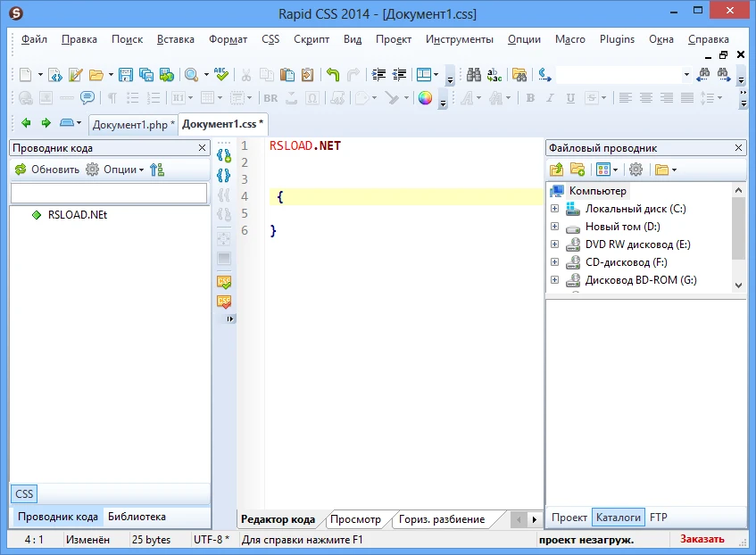This screenshot has width=756, height=555.
Task: Click the Save file icon
Action: click(x=126, y=75)
